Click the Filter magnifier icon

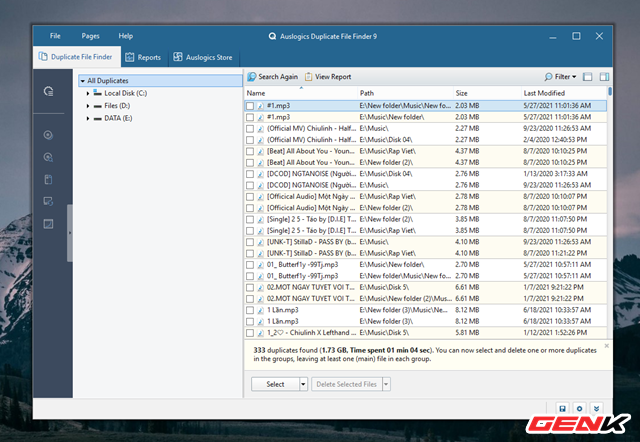[x=548, y=77]
